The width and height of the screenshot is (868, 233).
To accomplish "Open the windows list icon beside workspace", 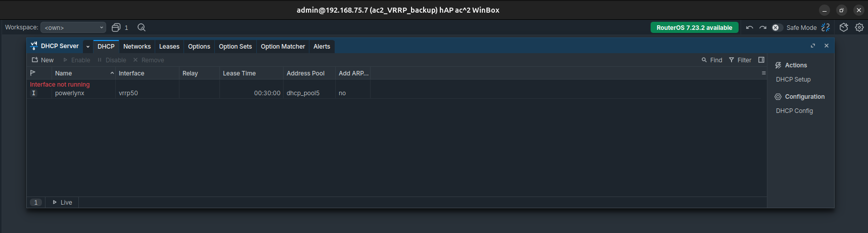I will 116,27.
